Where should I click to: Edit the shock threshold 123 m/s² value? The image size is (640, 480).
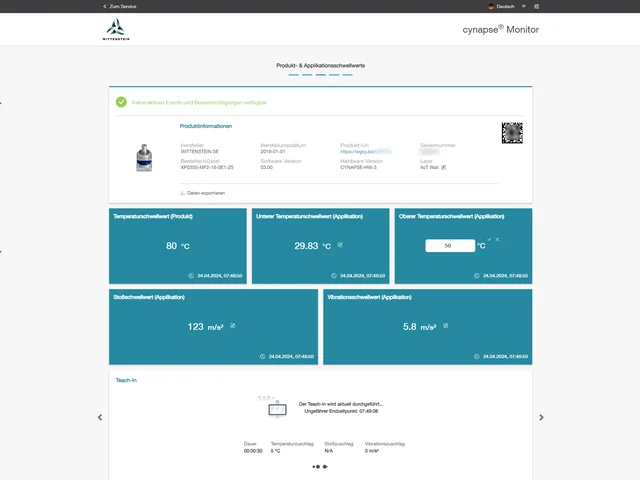pos(232,325)
